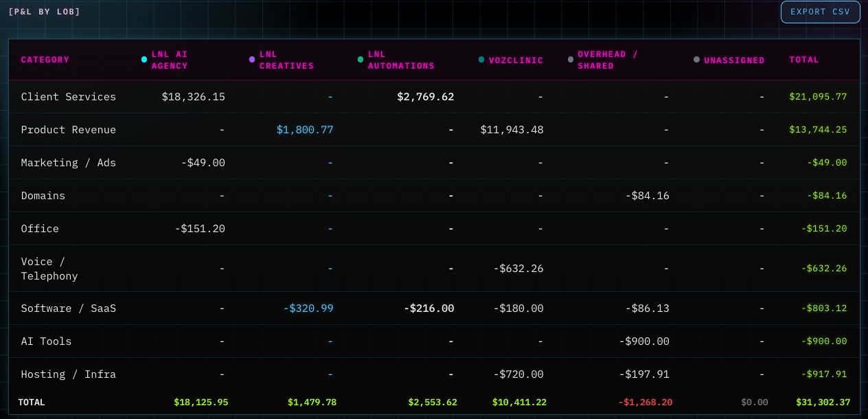Click the P&L BY LOB heading
Viewport: 868px width, 419px height.
point(45,12)
